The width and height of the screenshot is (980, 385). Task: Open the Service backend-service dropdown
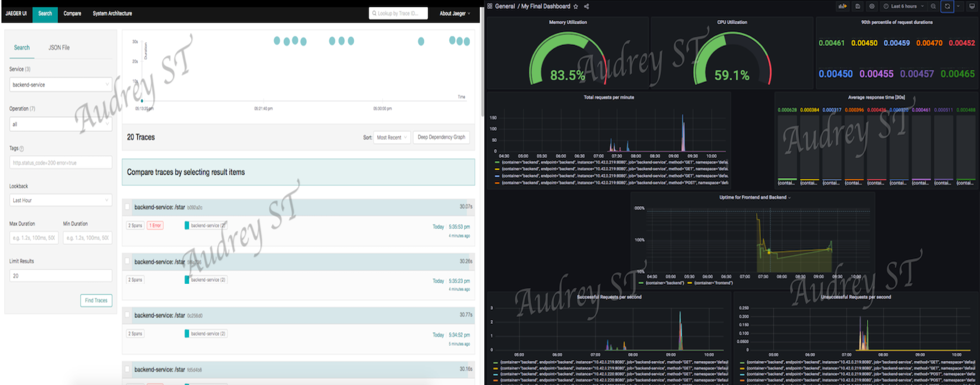pos(61,84)
